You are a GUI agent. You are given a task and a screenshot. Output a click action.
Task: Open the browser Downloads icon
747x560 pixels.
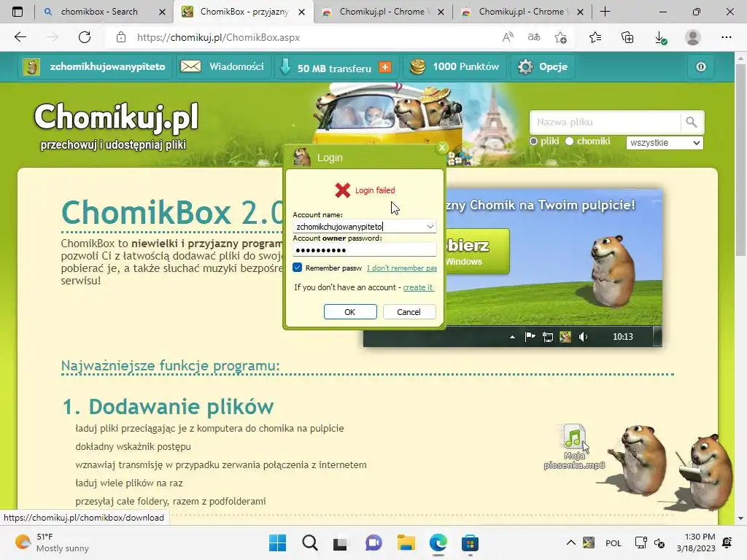pyautogui.click(x=660, y=37)
